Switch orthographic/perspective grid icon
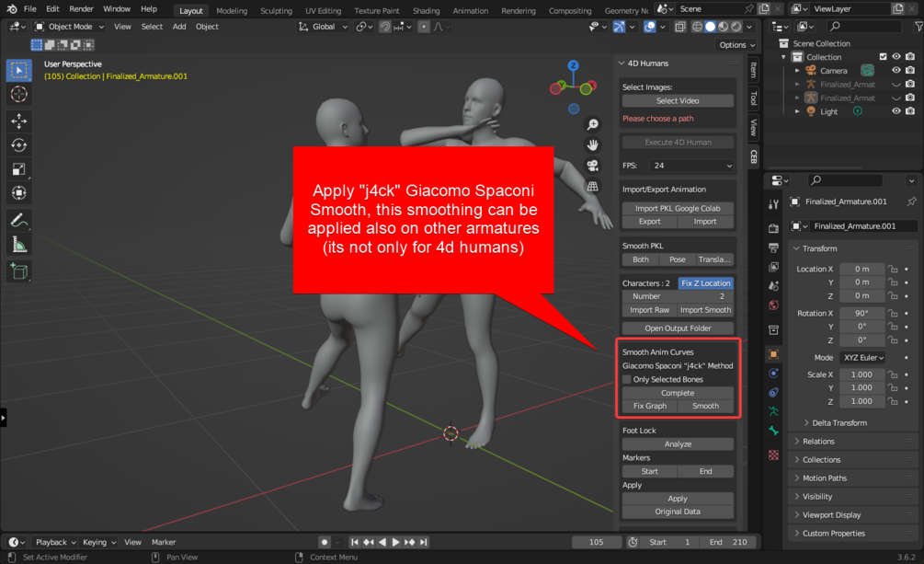 pyautogui.click(x=593, y=187)
